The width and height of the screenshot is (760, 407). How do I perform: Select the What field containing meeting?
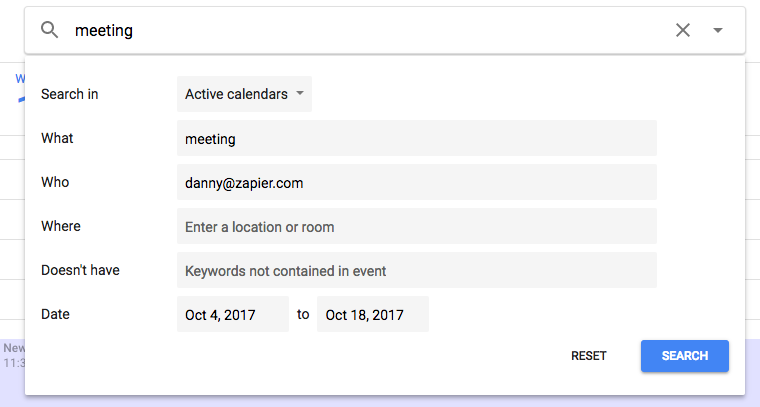[417, 139]
